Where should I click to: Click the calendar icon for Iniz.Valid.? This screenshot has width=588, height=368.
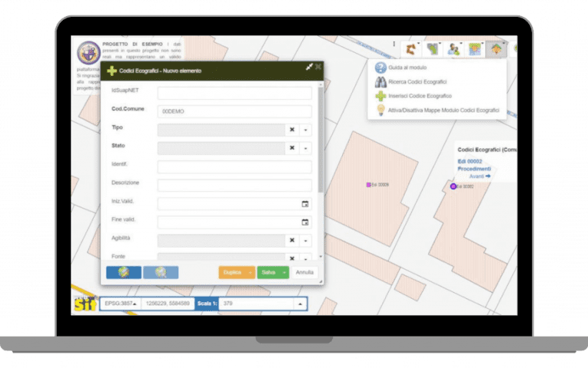pyautogui.click(x=305, y=204)
